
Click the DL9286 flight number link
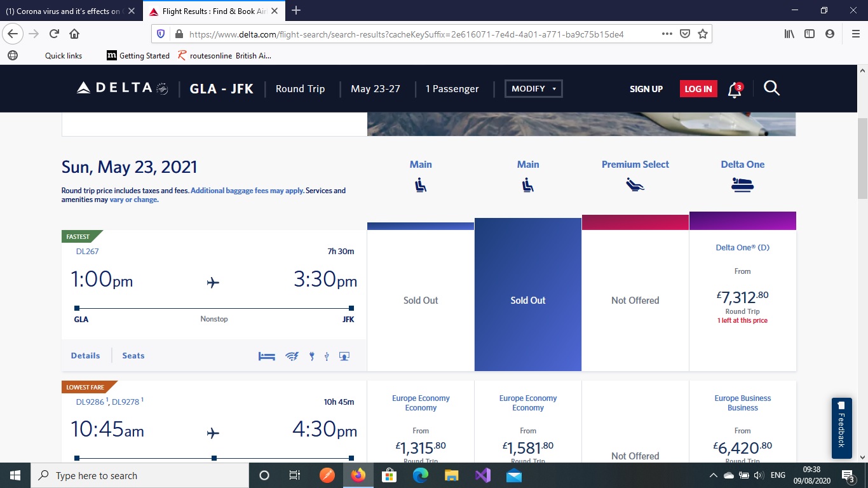[x=92, y=402]
